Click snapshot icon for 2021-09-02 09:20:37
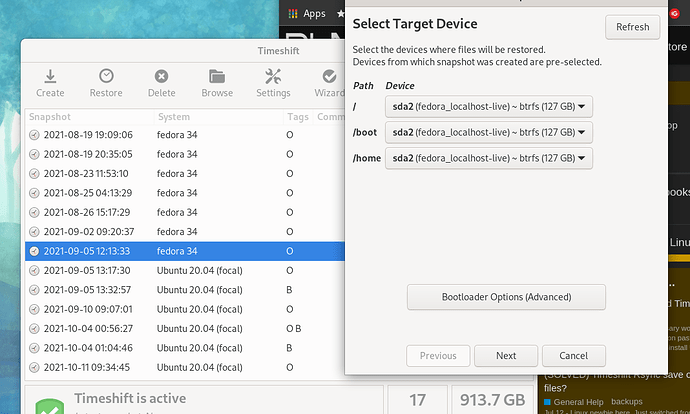Image resolution: width=690 pixels, height=414 pixels. click(34, 231)
